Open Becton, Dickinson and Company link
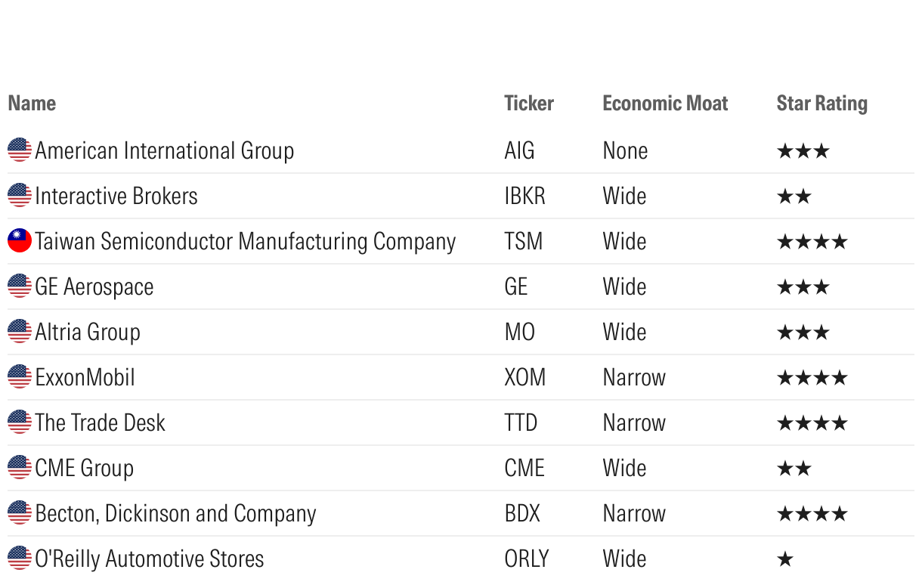This screenshot has height=588, width=922. [175, 514]
